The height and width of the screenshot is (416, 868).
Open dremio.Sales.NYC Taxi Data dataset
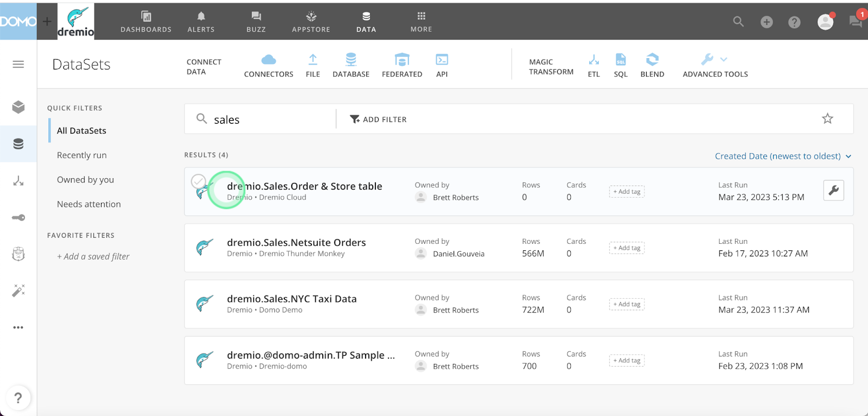tap(292, 299)
